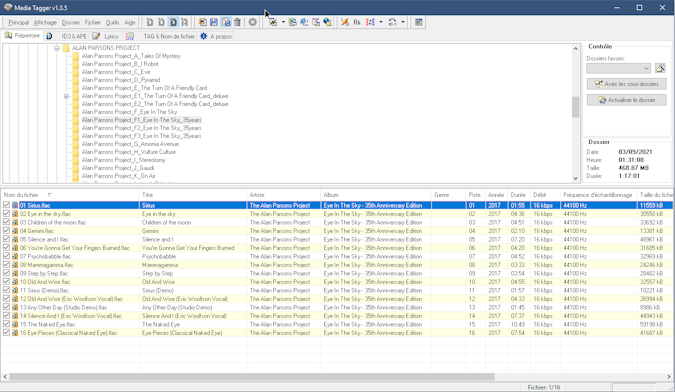The height and width of the screenshot is (392, 675).
Task: Click the horizontal scrollbar thumb of file list
Action: (x=252, y=377)
